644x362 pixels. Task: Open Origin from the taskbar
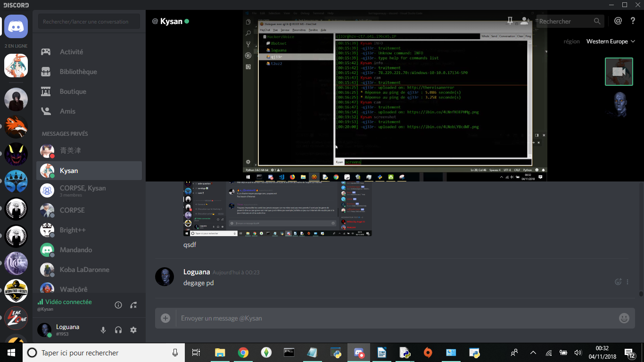click(428, 353)
